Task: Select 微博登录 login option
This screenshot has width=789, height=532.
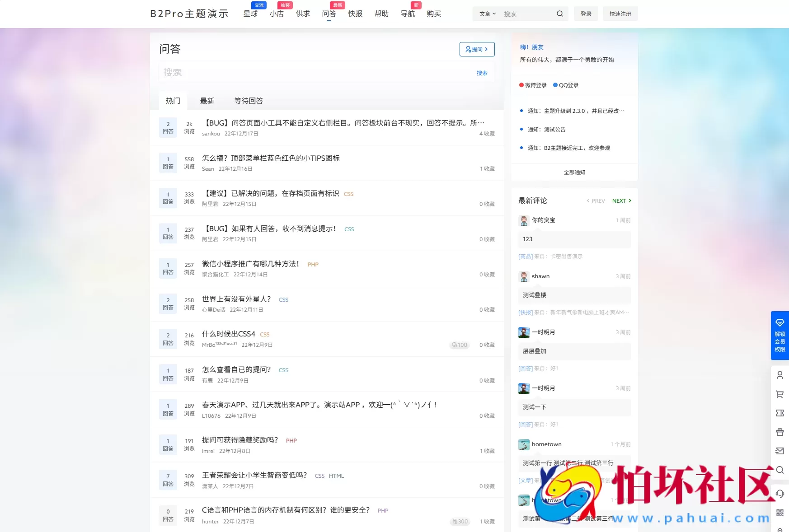Action: (533, 85)
